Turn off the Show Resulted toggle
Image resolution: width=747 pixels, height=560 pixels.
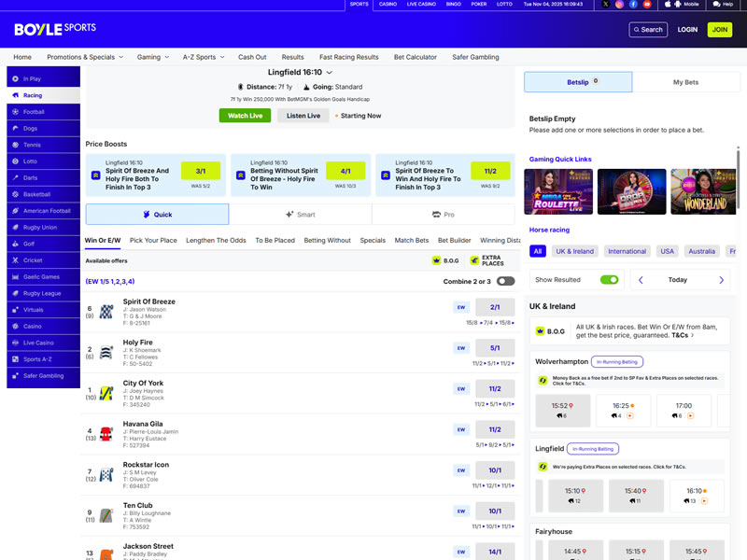(x=609, y=280)
